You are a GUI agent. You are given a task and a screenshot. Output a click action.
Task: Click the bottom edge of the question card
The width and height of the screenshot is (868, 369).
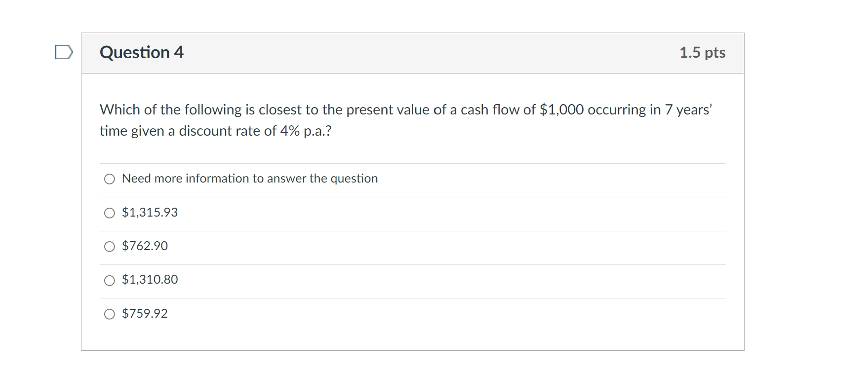pyautogui.click(x=413, y=350)
